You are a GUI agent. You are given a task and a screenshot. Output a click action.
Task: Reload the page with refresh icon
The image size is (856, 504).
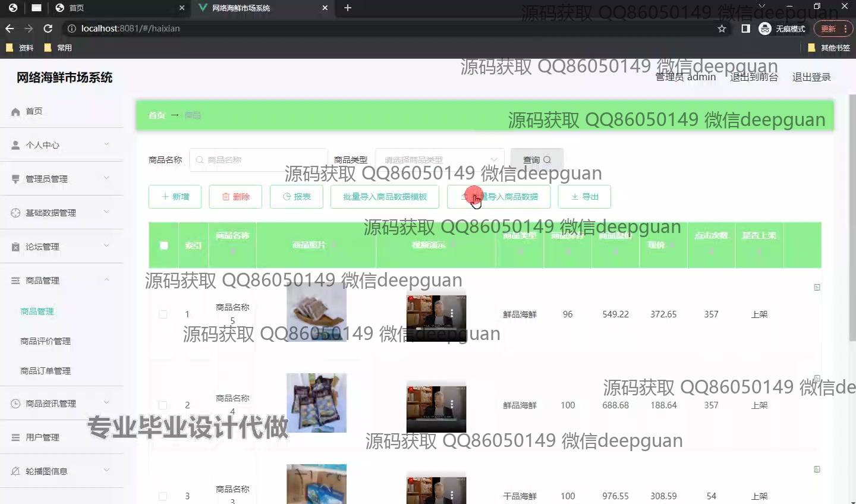coord(48,29)
